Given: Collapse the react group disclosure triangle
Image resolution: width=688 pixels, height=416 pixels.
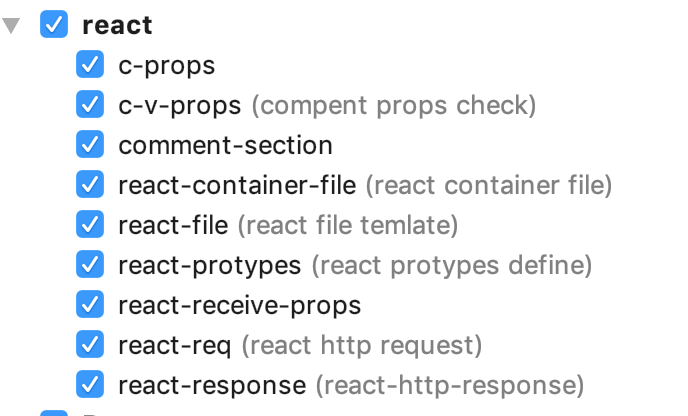Looking at the screenshot, I should pos(11,25).
